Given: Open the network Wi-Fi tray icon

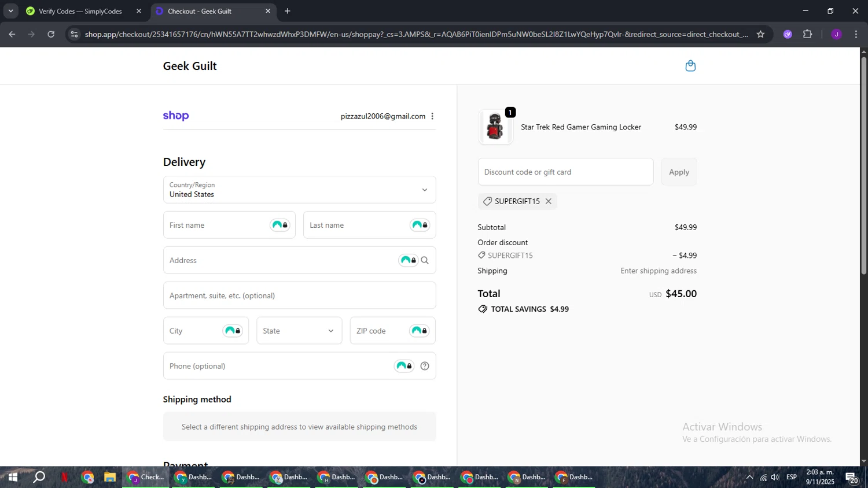Looking at the screenshot, I should (763, 477).
